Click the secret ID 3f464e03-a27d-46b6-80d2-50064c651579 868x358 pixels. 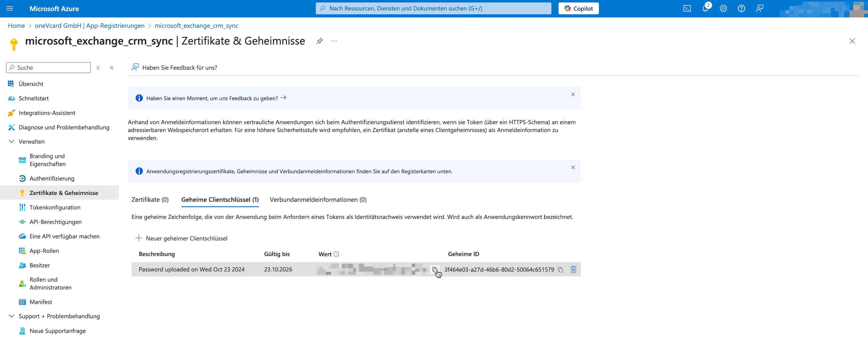[499, 270]
